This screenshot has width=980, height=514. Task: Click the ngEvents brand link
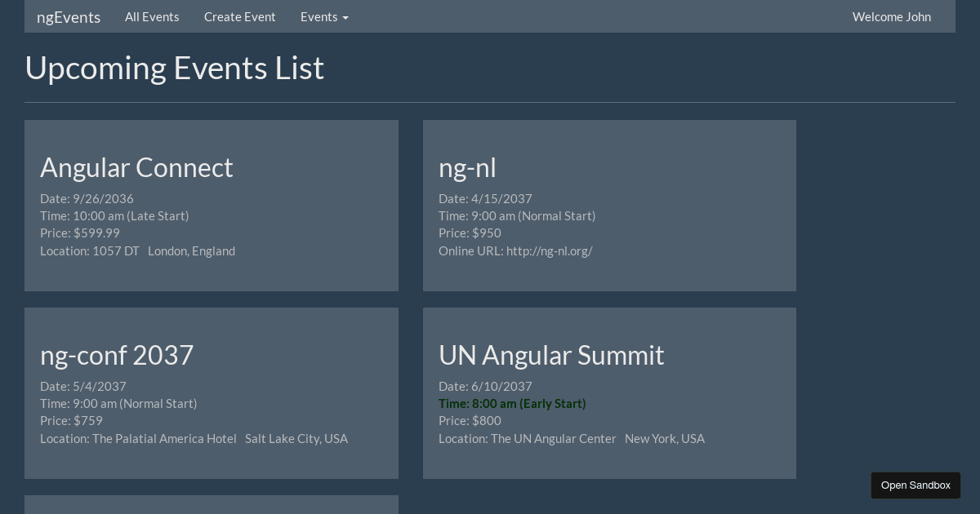[x=69, y=17]
